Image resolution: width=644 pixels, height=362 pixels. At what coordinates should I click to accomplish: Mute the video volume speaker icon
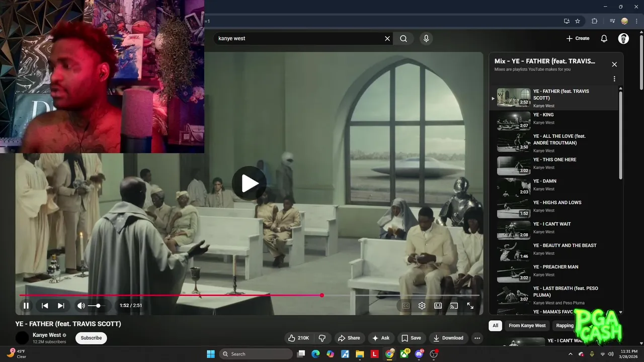(81, 306)
